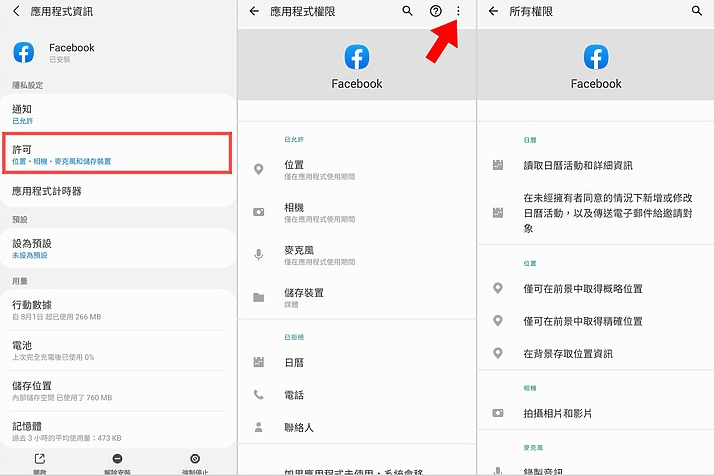The image size is (714, 476).
Task: Open 儲存裝置 permission entry
Action: point(357,297)
